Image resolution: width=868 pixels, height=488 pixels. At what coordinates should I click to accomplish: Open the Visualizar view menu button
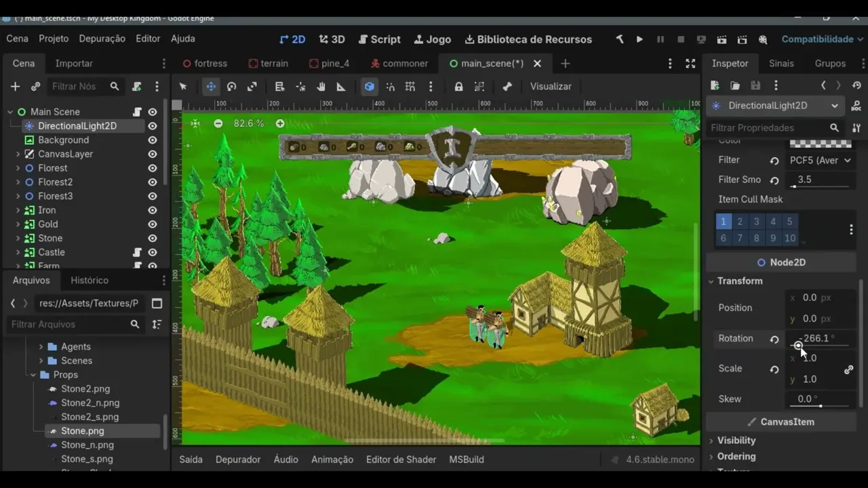tap(551, 86)
